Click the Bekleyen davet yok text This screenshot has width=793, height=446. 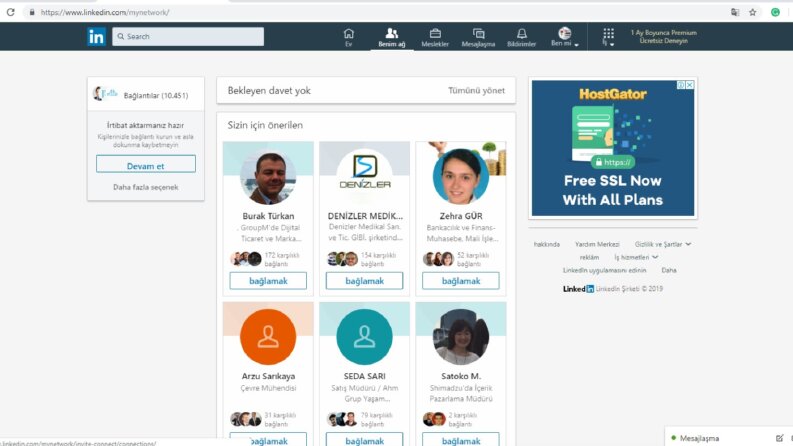click(x=269, y=91)
